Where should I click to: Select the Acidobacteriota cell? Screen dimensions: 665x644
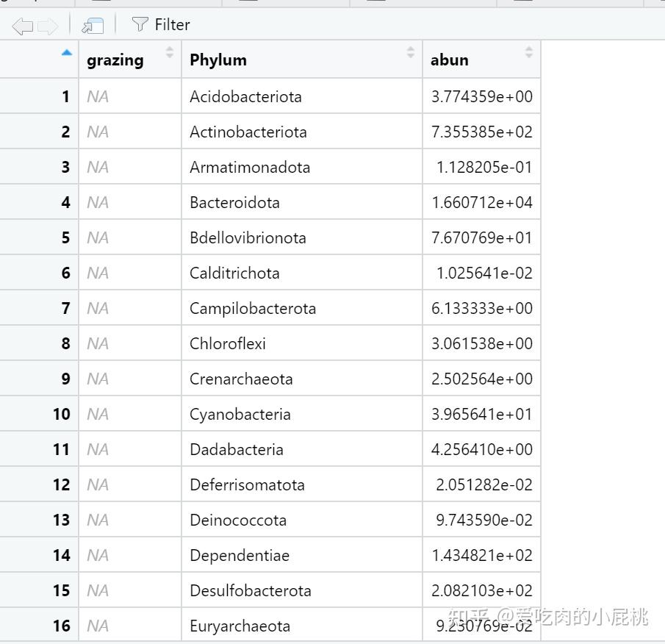(x=302, y=96)
